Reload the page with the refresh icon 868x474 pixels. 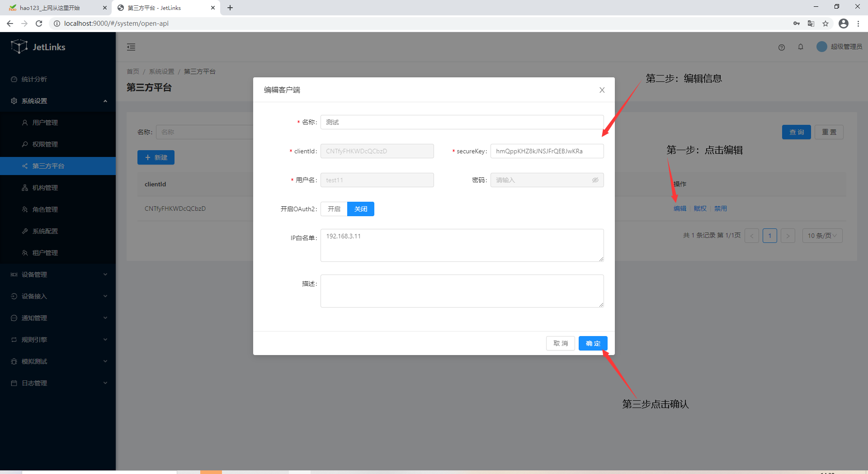coord(39,24)
